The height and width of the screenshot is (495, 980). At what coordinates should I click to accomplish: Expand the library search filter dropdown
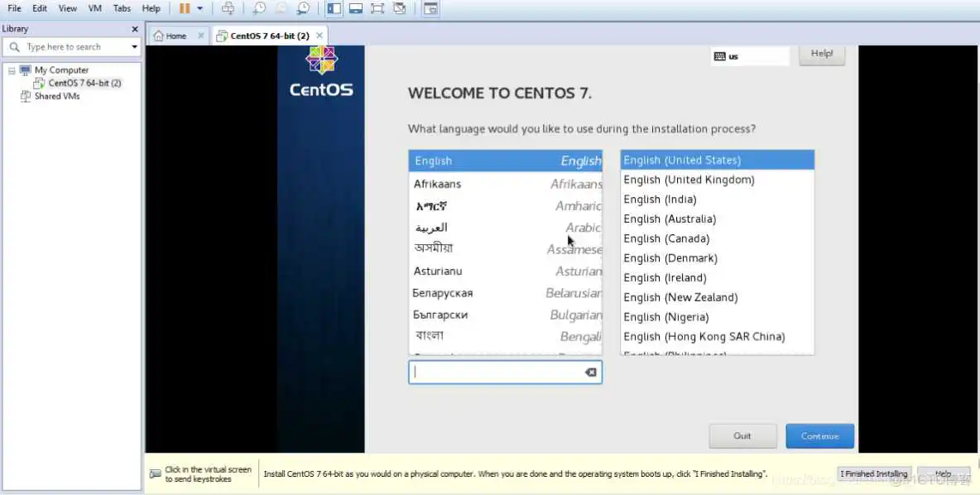pos(134,47)
